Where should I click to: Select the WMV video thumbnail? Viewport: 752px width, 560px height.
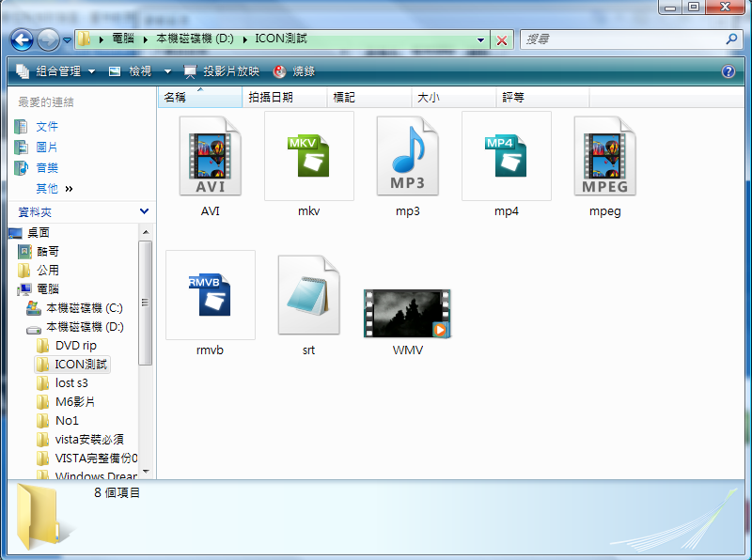click(x=407, y=314)
